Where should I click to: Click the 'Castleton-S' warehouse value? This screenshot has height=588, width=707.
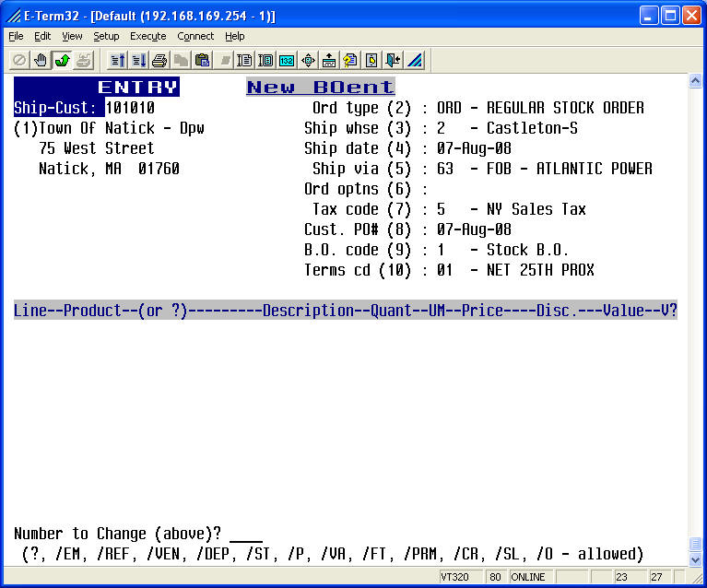coord(532,128)
